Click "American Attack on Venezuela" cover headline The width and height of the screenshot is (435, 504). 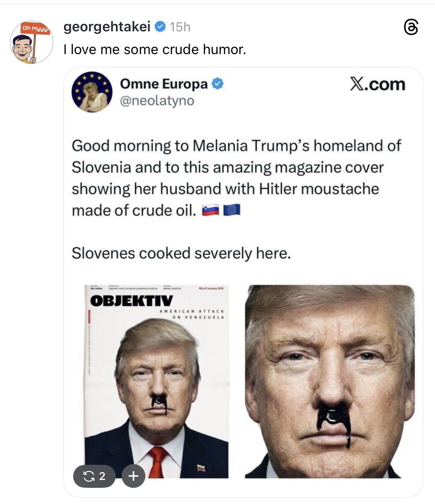click(192, 314)
